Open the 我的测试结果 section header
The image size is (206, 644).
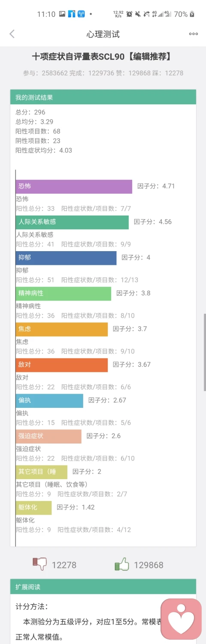pos(103,97)
